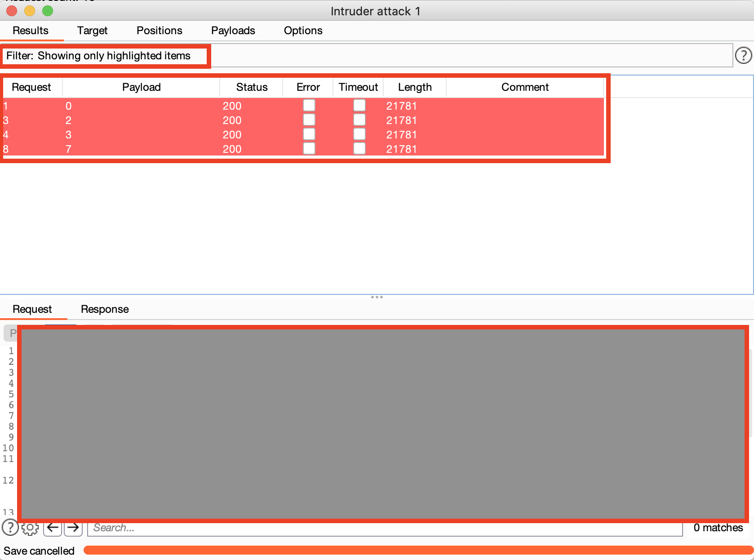Select status 200 of request 1
Screen dimensions: 754x560
point(232,106)
